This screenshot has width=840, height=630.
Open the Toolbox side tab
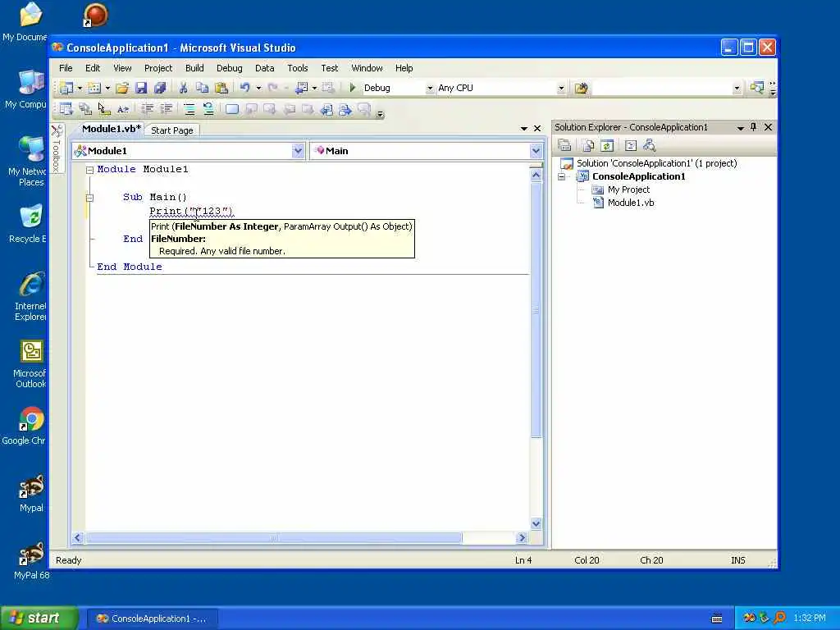pyautogui.click(x=57, y=149)
